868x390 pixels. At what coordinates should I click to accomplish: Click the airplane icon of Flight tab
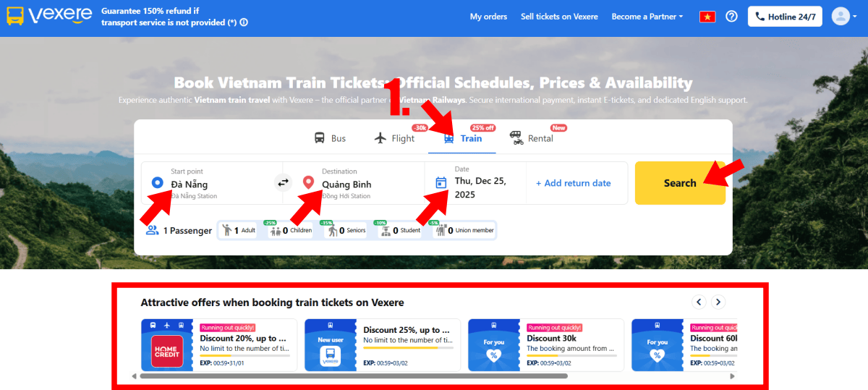(x=381, y=138)
